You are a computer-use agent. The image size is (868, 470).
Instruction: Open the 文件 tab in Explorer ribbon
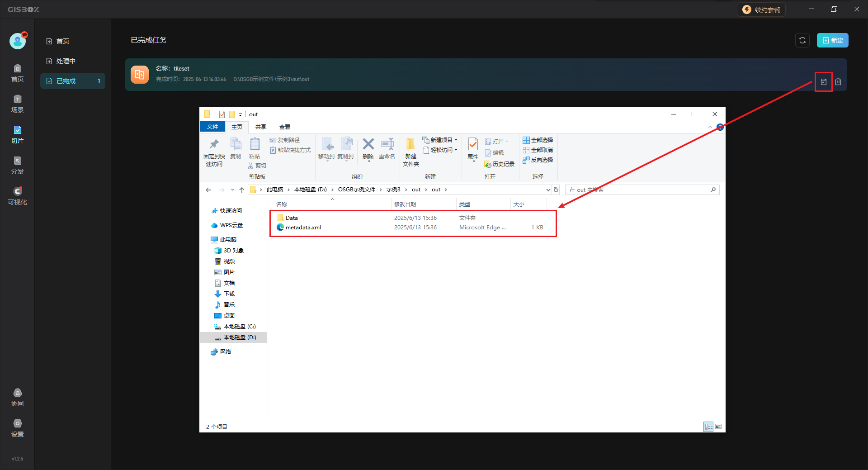pyautogui.click(x=212, y=127)
